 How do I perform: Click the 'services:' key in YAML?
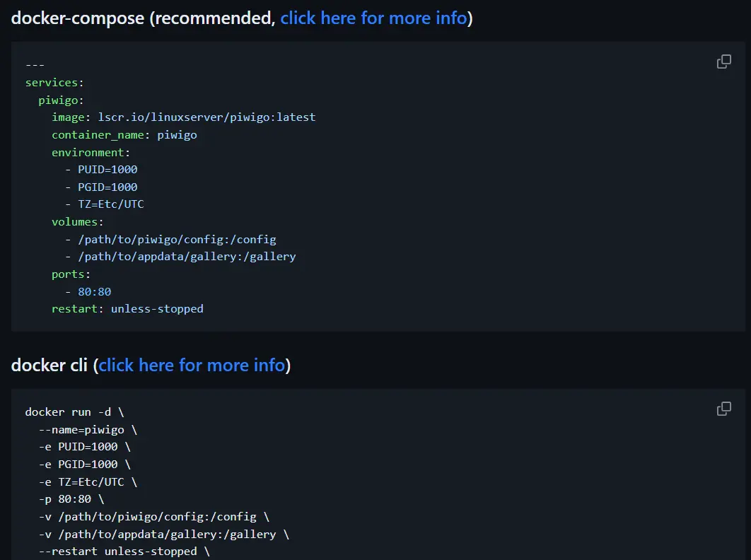coord(54,83)
